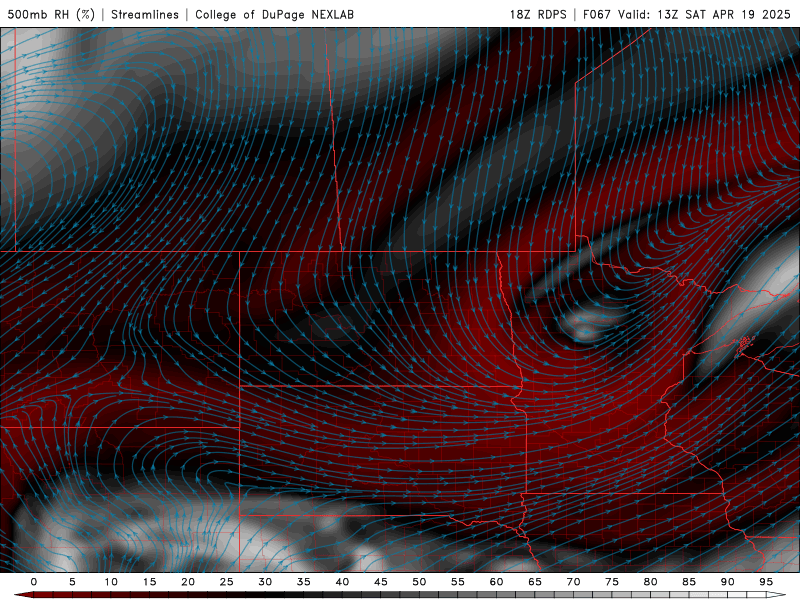Click the 95 value on the color scale
The image size is (800, 600).
tap(766, 582)
